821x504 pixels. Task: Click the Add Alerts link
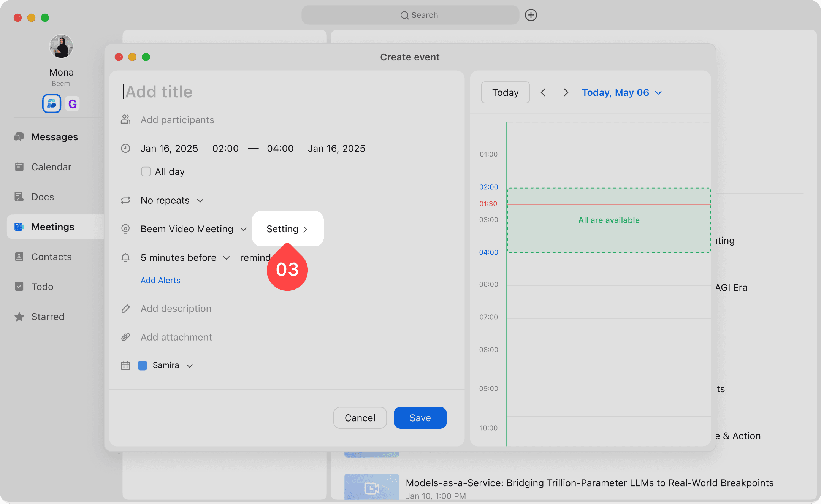pyautogui.click(x=160, y=280)
